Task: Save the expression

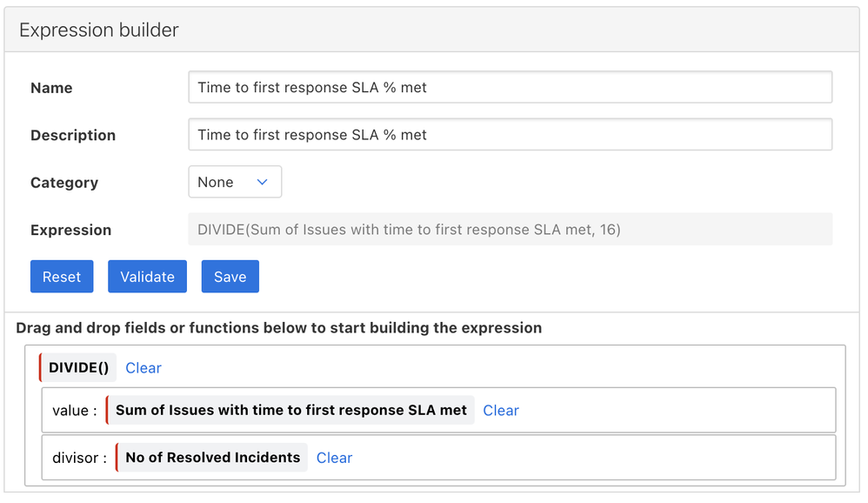Action: (x=230, y=277)
